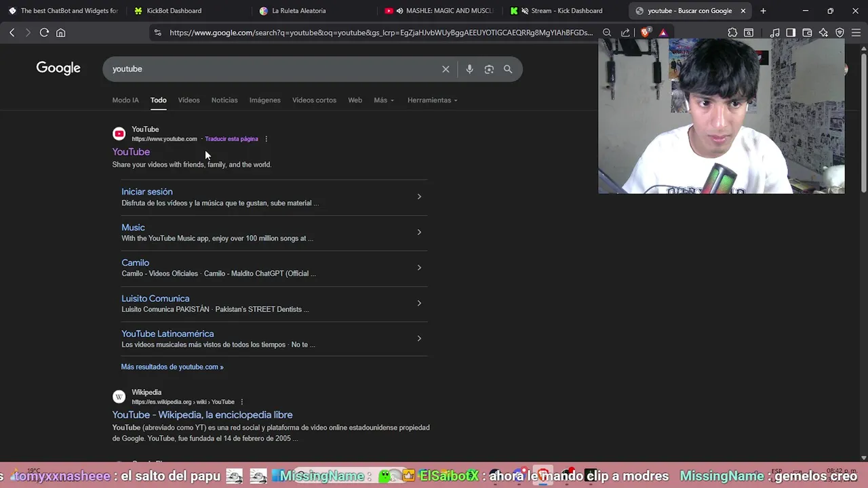Click the Google search input field

(271, 69)
